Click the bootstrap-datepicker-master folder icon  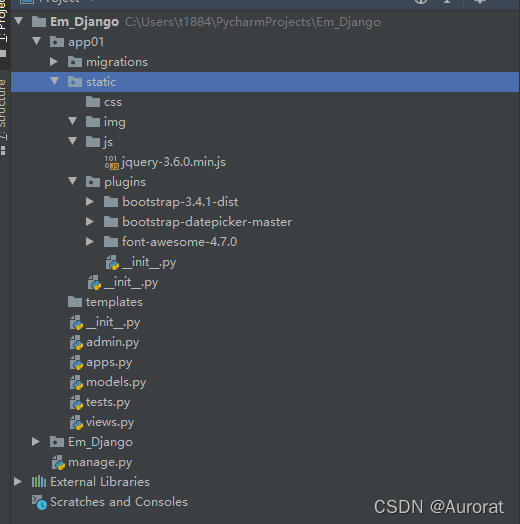click(x=111, y=222)
